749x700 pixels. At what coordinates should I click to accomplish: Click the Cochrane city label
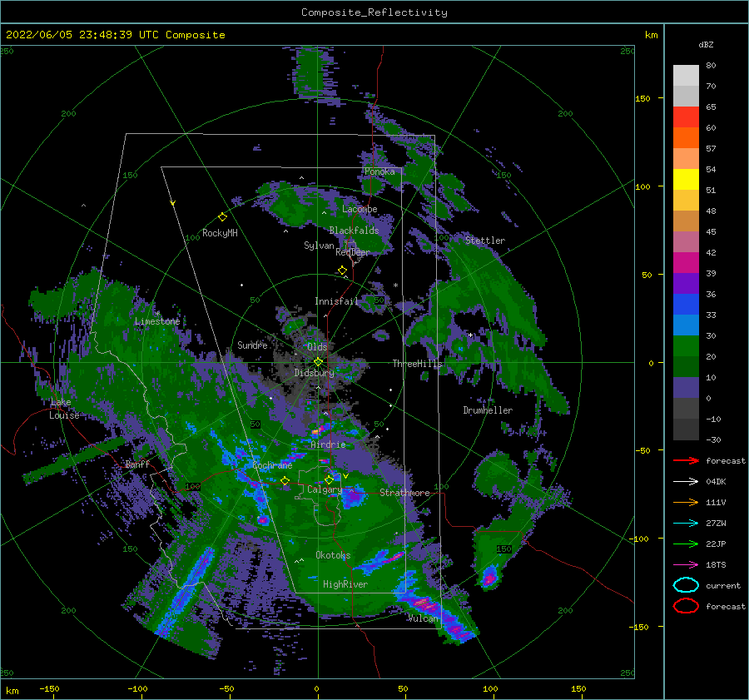click(x=272, y=465)
